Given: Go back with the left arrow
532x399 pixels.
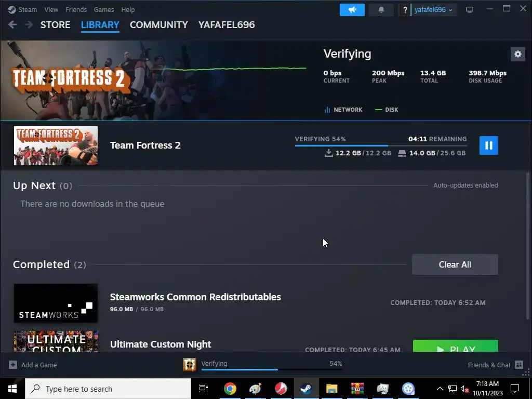Looking at the screenshot, I should [12, 25].
